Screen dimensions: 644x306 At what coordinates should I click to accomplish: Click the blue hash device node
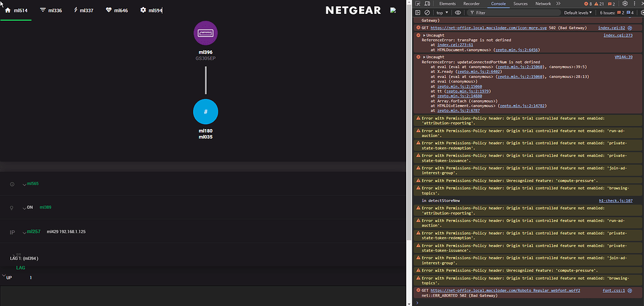coord(206,111)
